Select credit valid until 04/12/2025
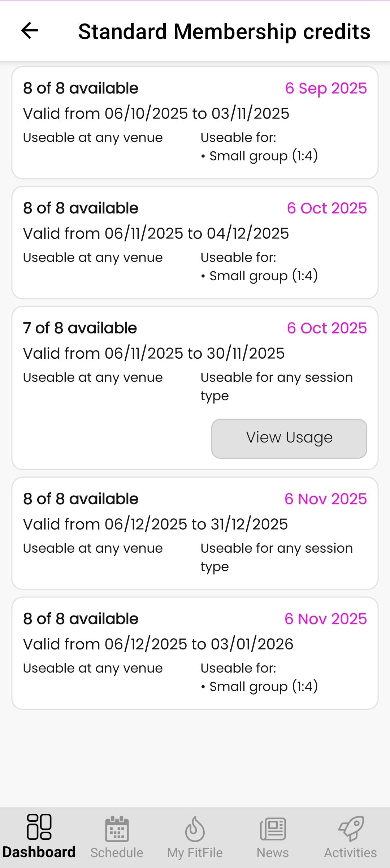The image size is (390, 868). [x=195, y=242]
